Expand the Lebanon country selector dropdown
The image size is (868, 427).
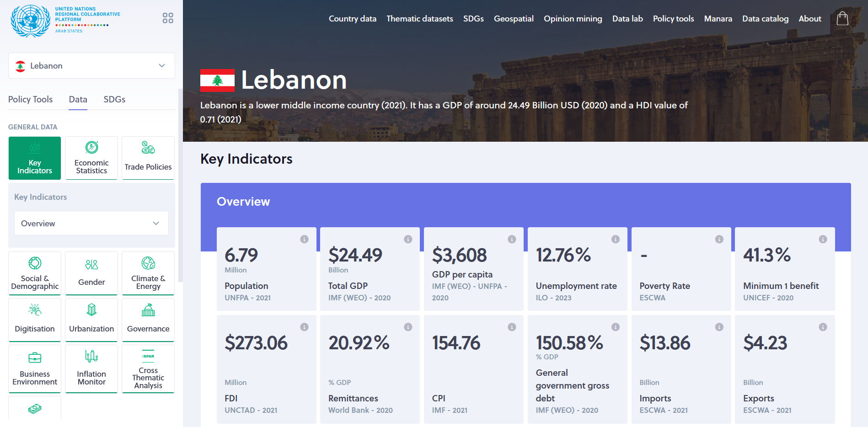[x=91, y=66]
